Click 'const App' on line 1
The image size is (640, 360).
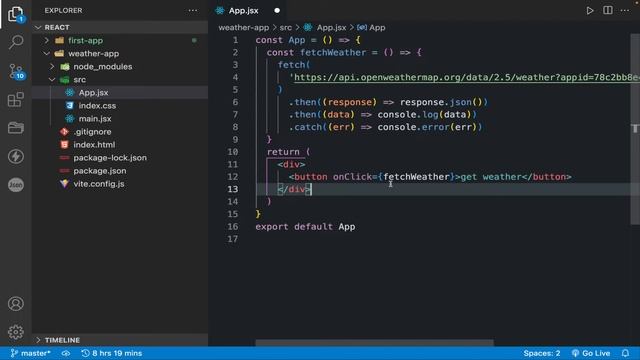pyautogui.click(x=280, y=40)
